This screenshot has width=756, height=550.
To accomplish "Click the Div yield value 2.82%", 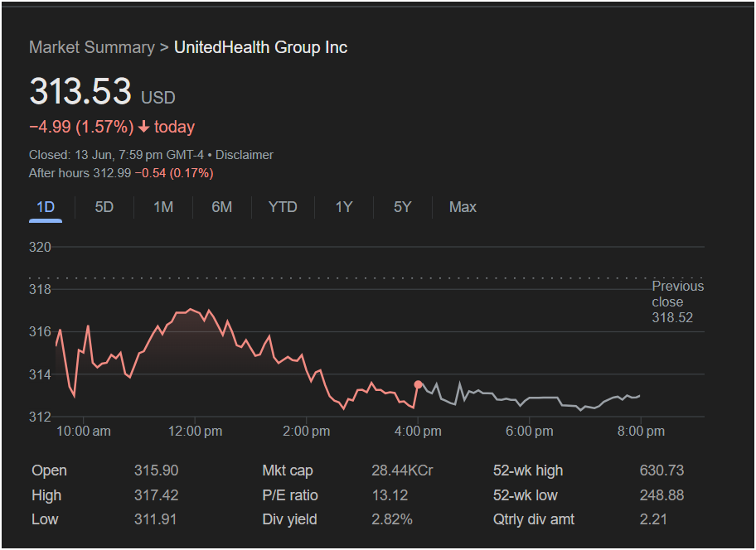I will [x=392, y=519].
